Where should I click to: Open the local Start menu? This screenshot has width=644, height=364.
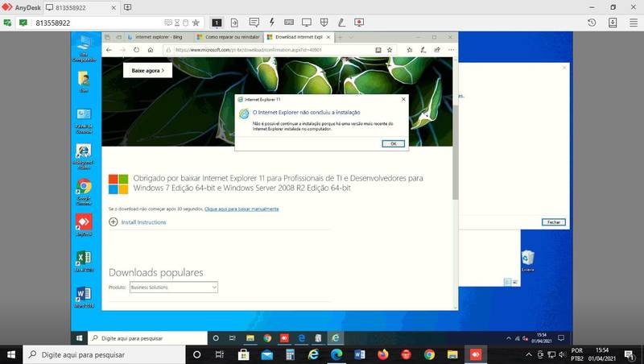pos(11,354)
